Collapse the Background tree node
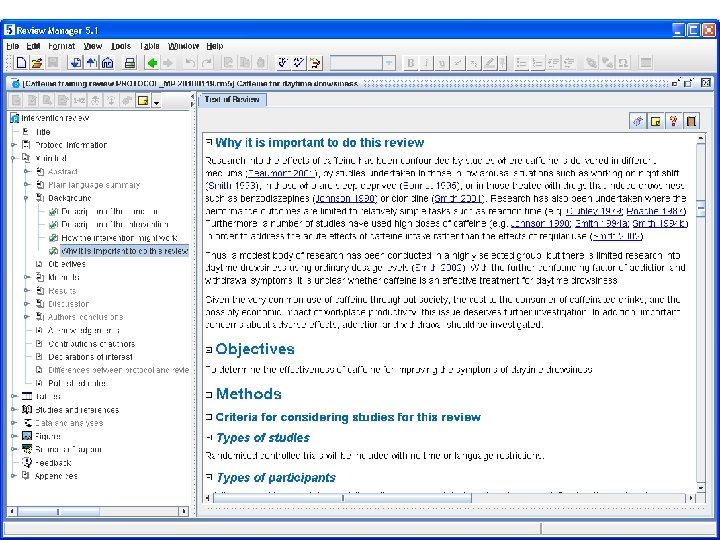Viewport: 720px width, 540px height. [27, 198]
